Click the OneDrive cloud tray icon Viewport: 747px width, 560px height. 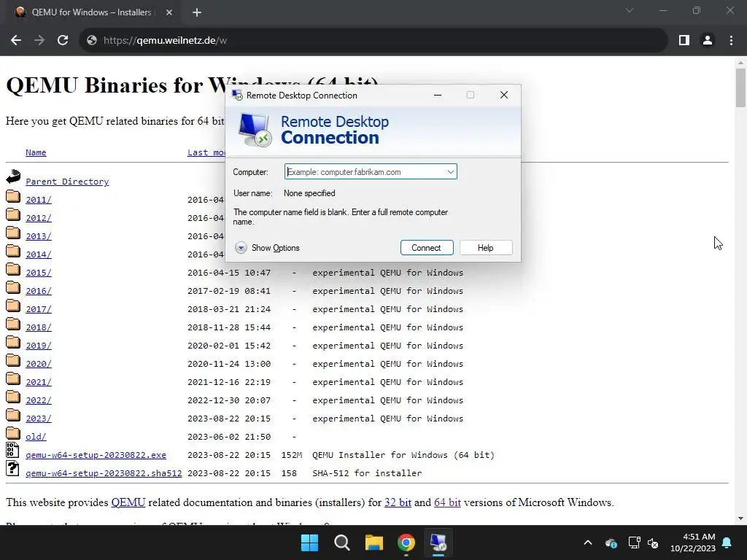pos(611,542)
